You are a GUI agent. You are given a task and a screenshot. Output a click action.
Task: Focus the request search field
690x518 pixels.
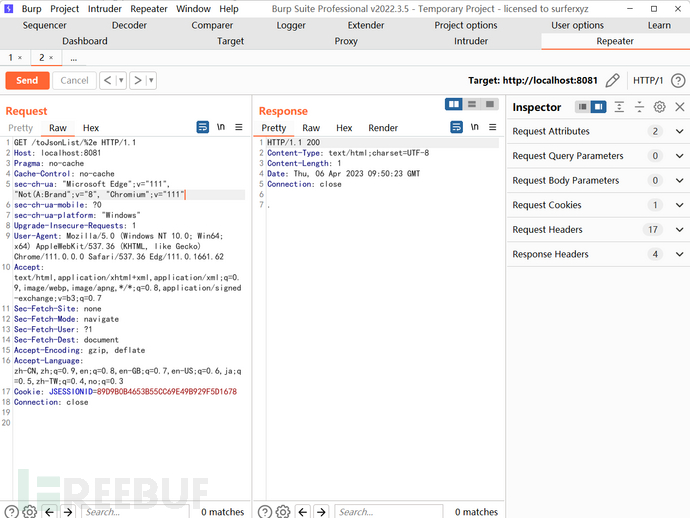pos(135,511)
